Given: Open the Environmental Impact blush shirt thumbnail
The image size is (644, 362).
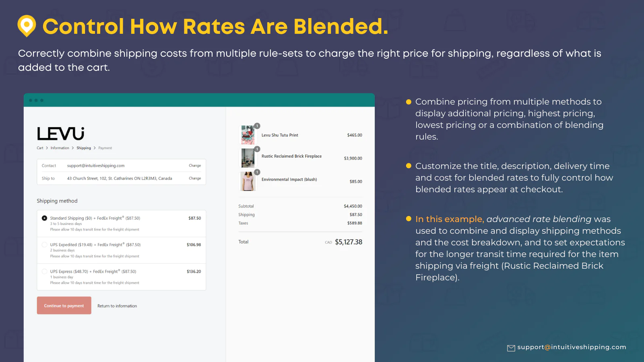Looking at the screenshot, I should click(248, 181).
